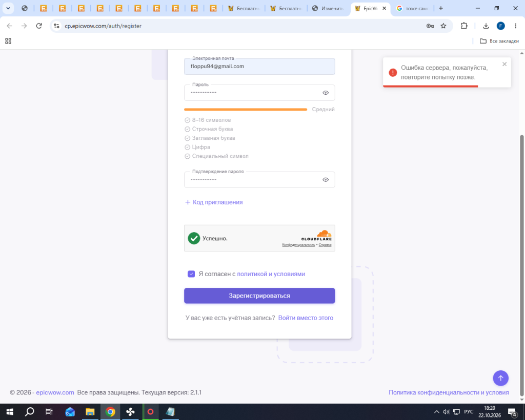
Task: Reload the registration page
Action: 39,26
